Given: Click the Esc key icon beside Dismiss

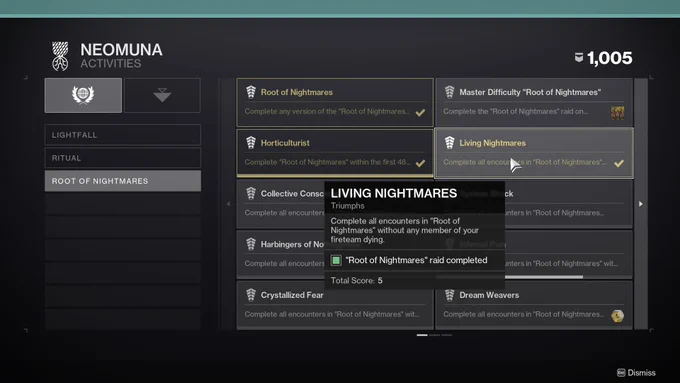Looking at the screenshot, I should tap(621, 373).
